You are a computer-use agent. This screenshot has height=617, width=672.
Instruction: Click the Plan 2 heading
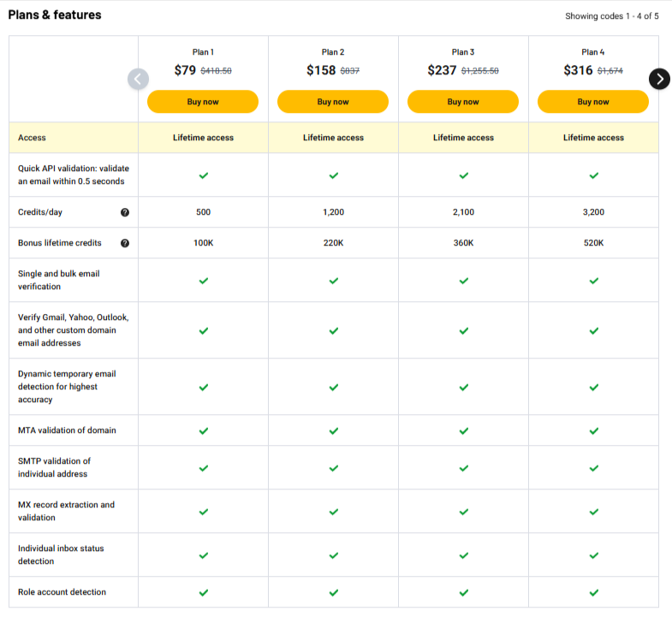pos(333,52)
